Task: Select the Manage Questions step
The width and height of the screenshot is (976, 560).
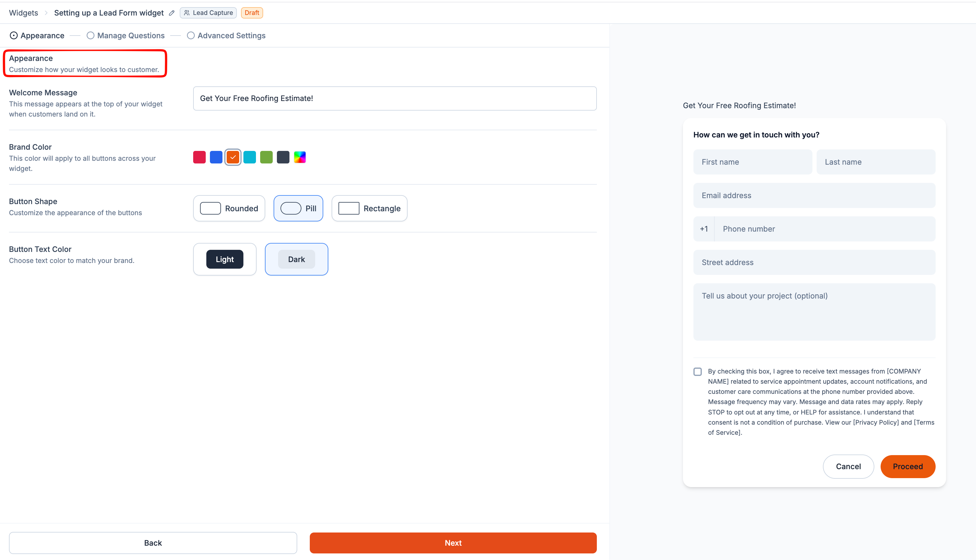Action: [126, 35]
